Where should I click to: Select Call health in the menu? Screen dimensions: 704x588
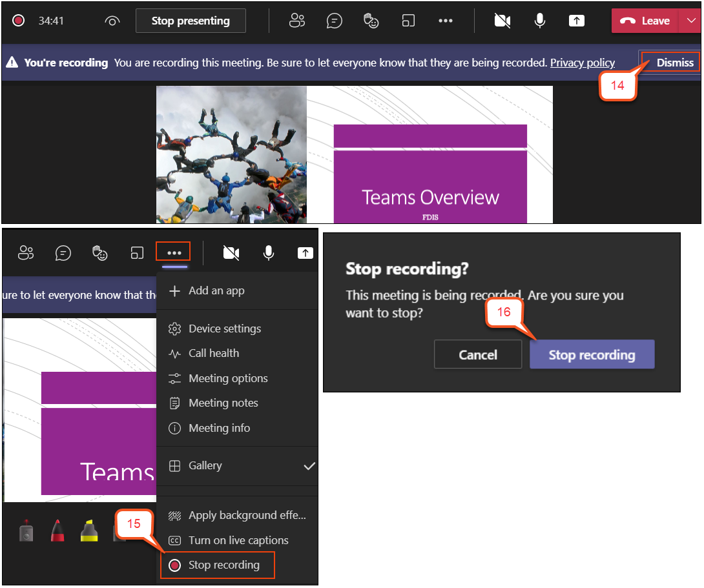pos(237,354)
